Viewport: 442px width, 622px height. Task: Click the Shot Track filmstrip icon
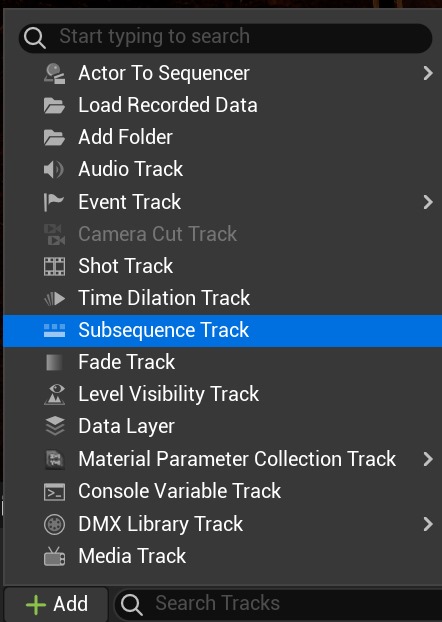[x=54, y=266]
